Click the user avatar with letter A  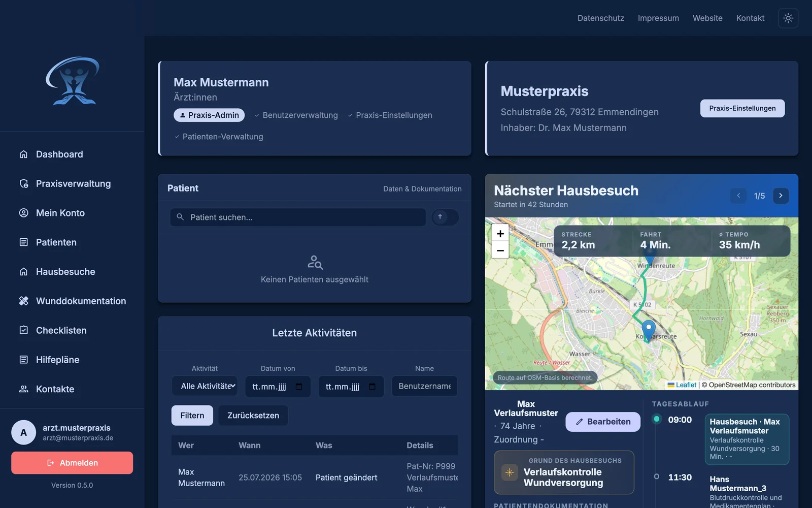coord(24,432)
